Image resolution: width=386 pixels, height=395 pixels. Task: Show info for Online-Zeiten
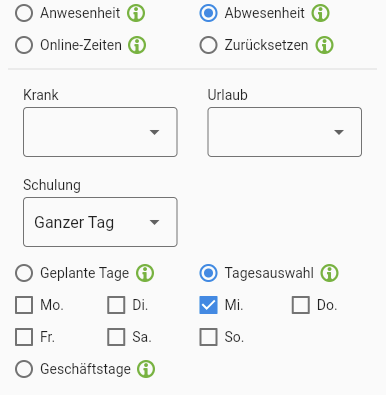137,45
